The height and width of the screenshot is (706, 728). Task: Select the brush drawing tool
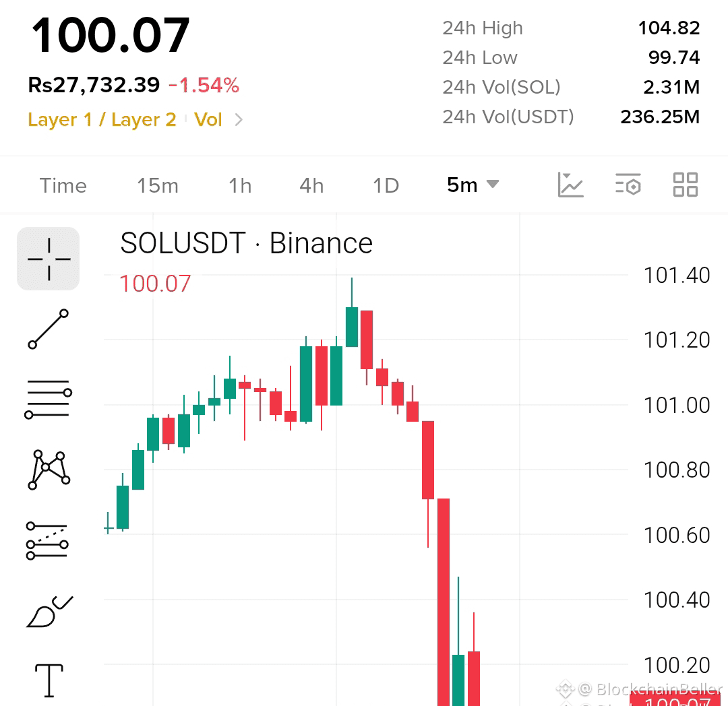coord(49,611)
